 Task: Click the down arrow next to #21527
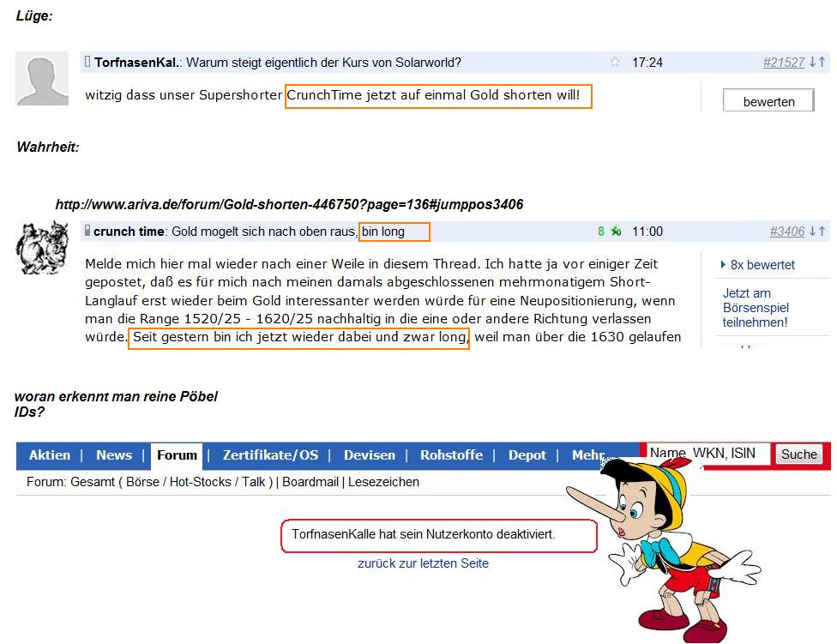(x=813, y=62)
